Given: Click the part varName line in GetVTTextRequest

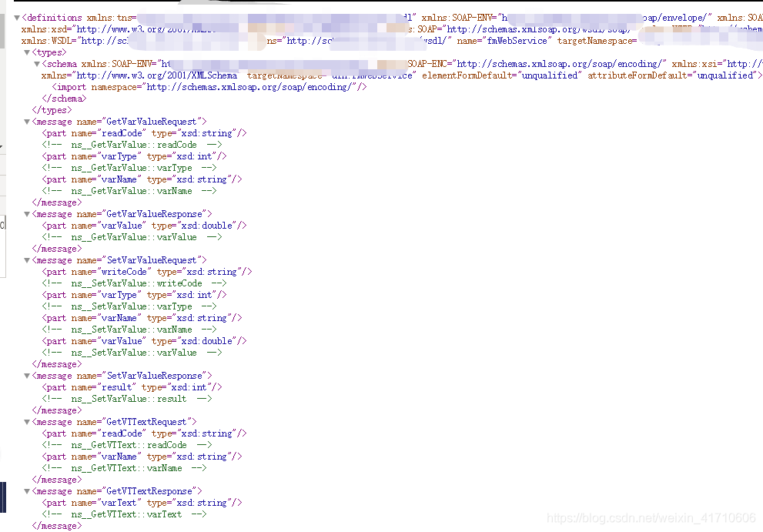Looking at the screenshot, I should [142, 457].
